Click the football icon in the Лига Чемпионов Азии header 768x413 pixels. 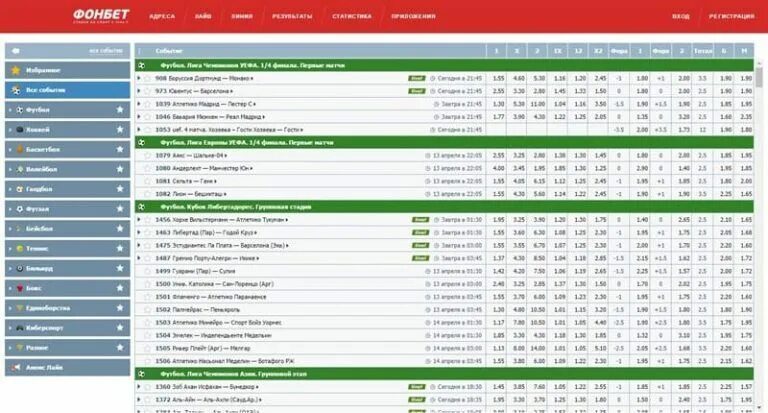click(x=142, y=374)
